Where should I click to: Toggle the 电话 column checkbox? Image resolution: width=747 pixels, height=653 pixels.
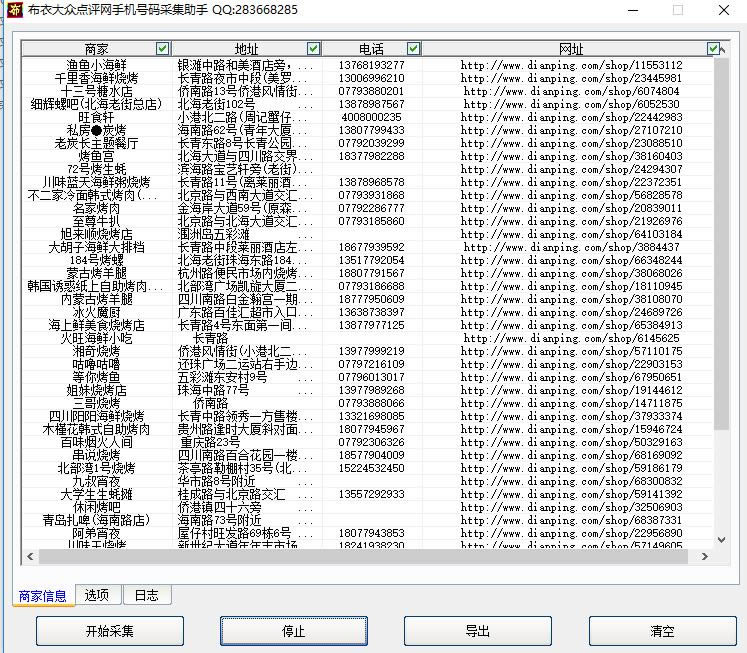413,48
